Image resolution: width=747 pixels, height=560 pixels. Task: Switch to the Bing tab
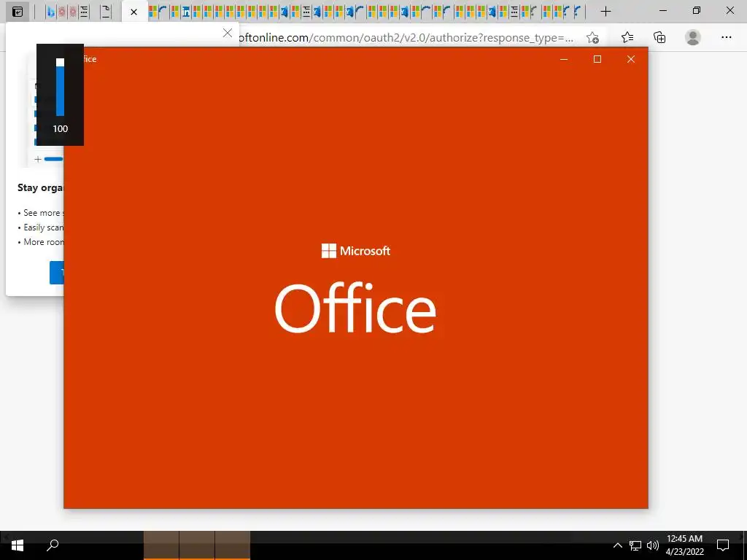click(50, 12)
